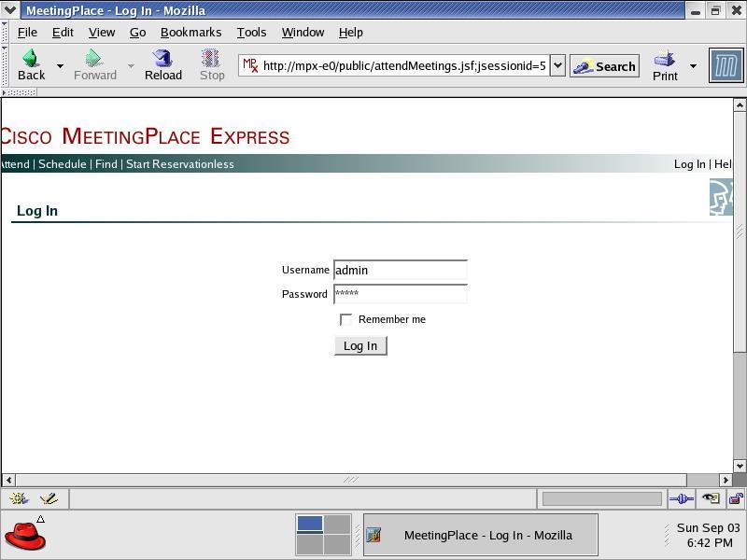Click the Search button

pos(604,66)
